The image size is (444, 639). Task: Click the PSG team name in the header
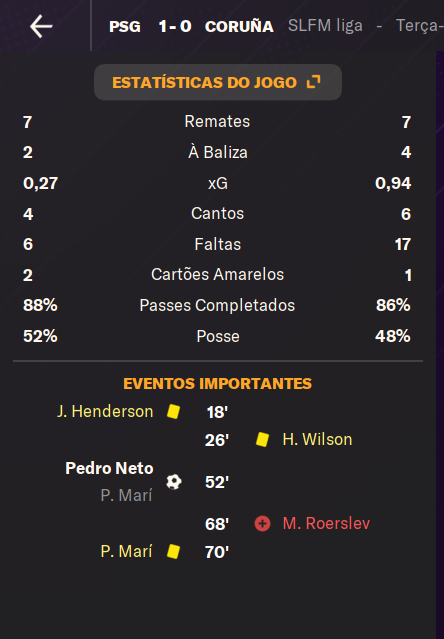point(125,26)
